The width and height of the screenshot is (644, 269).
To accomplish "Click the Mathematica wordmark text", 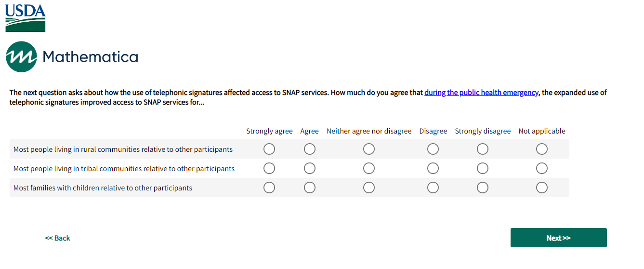I will [91, 57].
